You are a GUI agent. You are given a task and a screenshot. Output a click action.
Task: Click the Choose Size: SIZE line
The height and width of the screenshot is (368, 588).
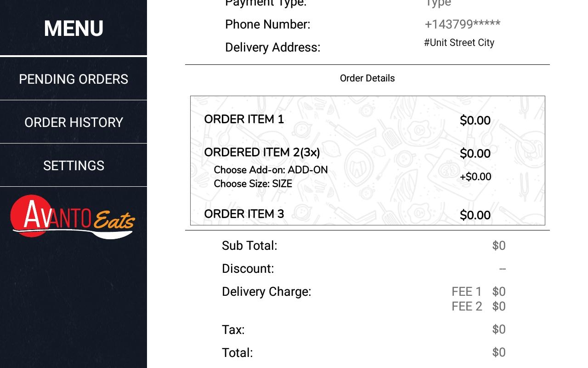(x=253, y=184)
